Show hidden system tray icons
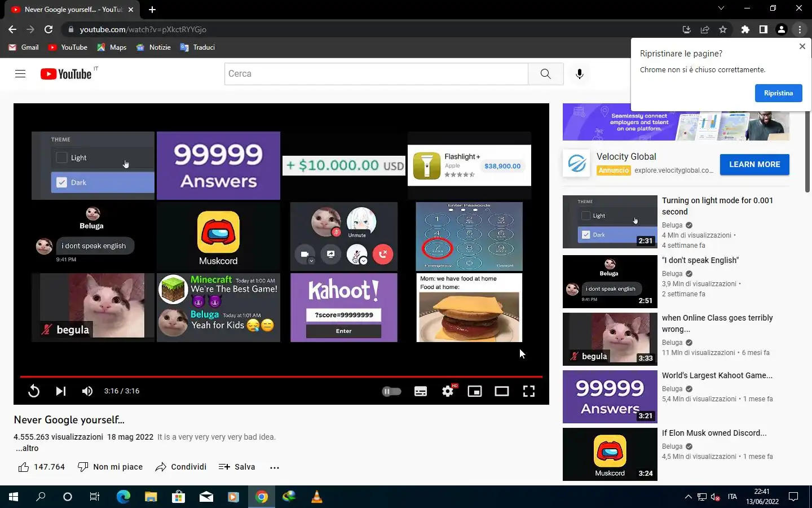 [688, 497]
